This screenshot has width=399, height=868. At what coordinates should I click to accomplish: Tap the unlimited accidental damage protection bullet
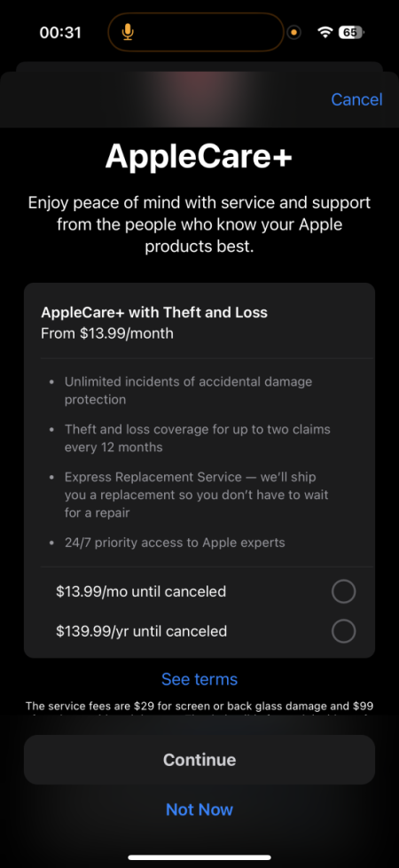click(x=188, y=390)
